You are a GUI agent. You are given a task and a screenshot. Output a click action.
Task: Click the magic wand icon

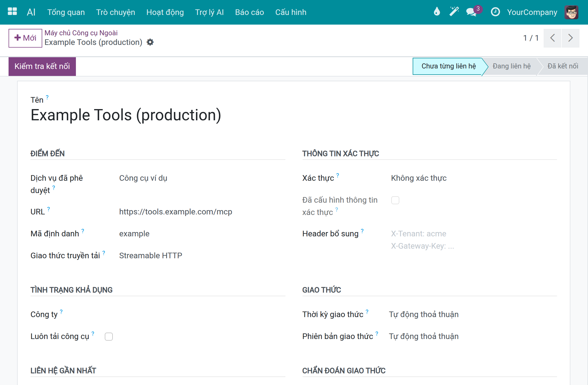tap(454, 12)
